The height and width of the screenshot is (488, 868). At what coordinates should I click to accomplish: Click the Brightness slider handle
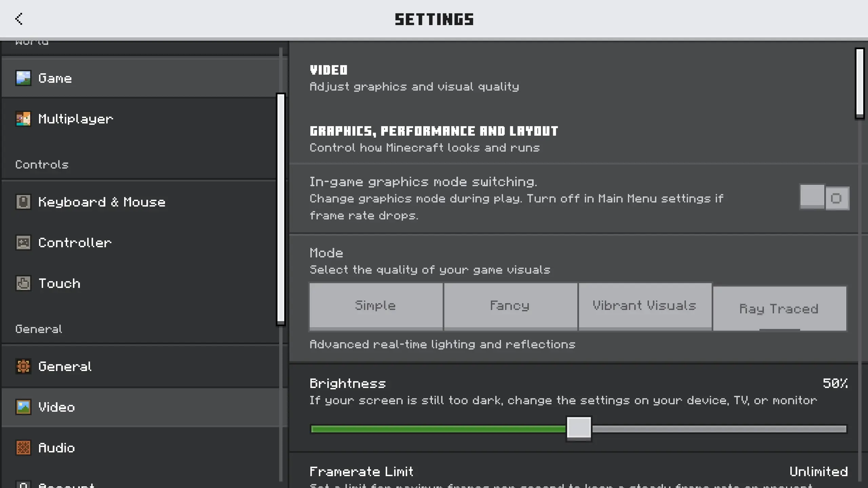(x=579, y=428)
